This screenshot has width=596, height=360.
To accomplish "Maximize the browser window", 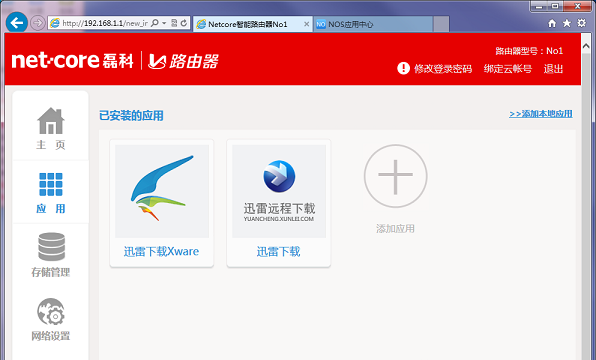I will pos(555,6).
